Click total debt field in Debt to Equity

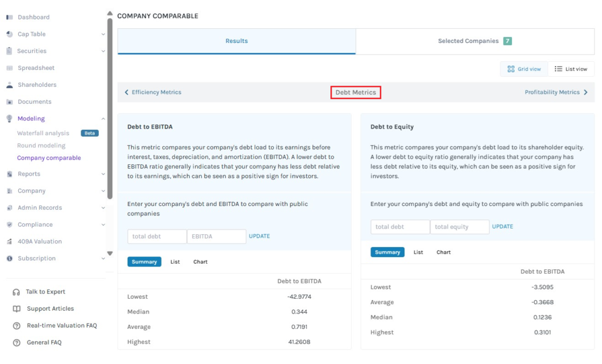400,227
